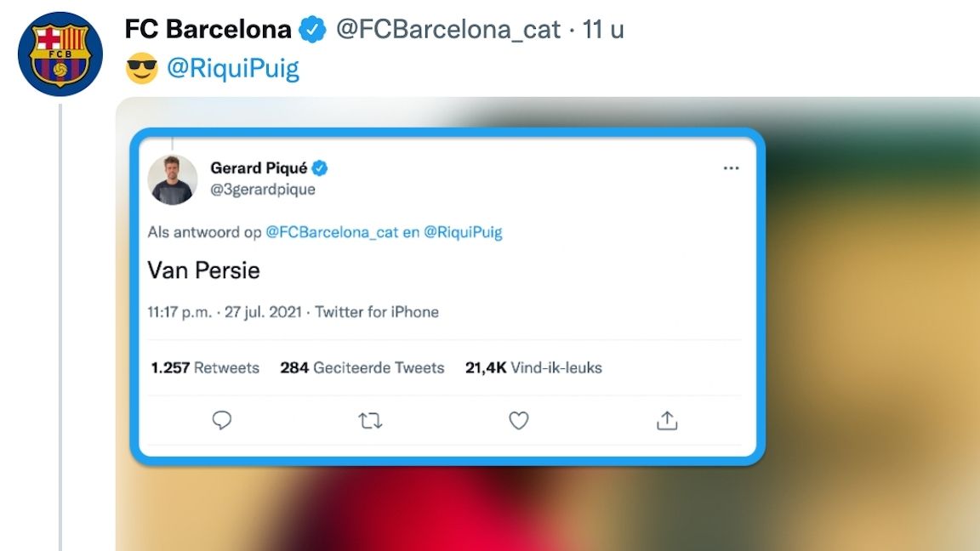Image resolution: width=980 pixels, height=551 pixels.
Task: Open the three-dot more options menu
Action: click(x=731, y=168)
